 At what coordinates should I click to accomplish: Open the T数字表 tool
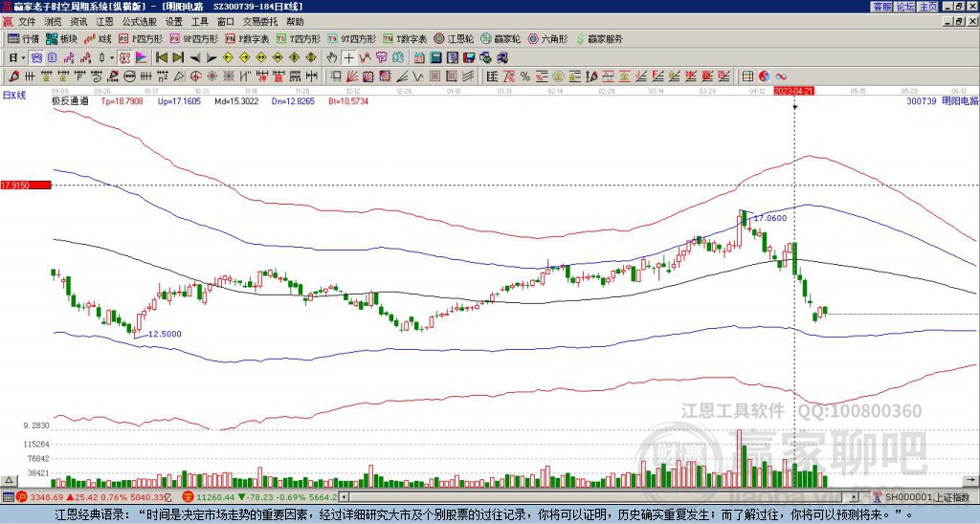[x=405, y=38]
